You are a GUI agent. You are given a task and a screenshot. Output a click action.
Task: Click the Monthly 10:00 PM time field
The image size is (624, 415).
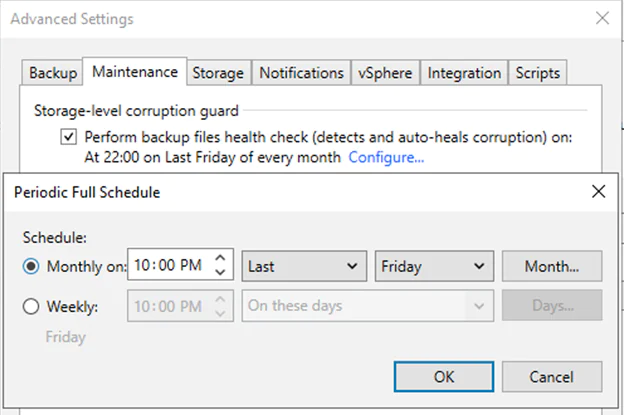pyautogui.click(x=170, y=266)
